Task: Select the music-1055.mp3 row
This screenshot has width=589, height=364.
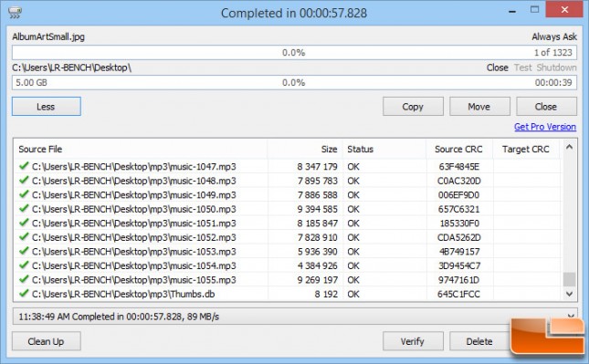Action: [x=288, y=280]
